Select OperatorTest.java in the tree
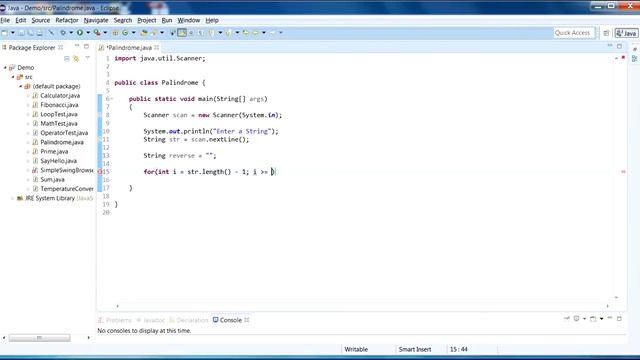Screen dimensions: 640x360 (64, 133)
